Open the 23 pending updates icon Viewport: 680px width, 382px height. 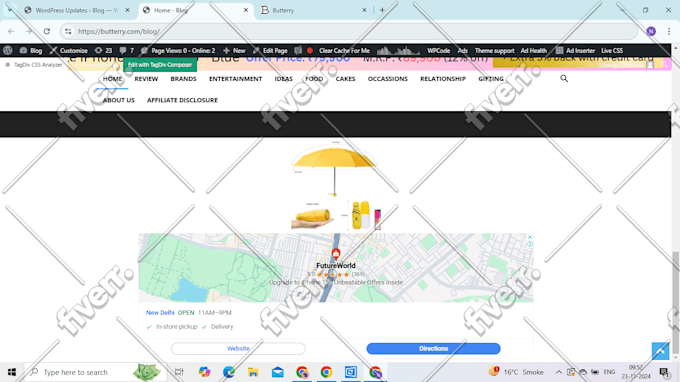click(103, 50)
